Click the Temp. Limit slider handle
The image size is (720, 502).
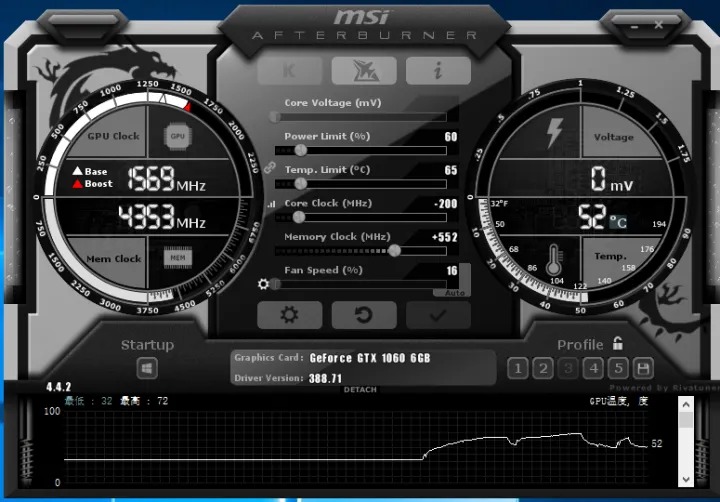click(x=301, y=183)
